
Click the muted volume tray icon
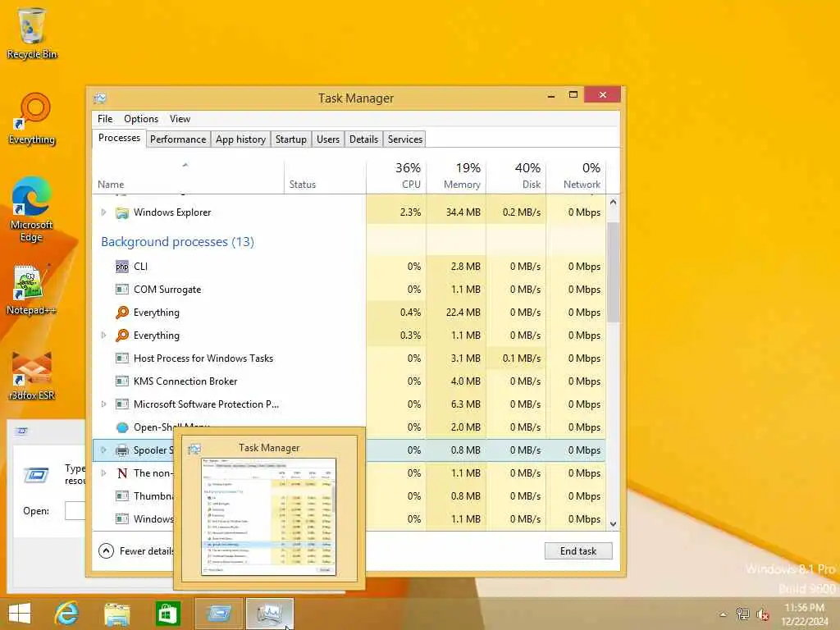click(762, 614)
